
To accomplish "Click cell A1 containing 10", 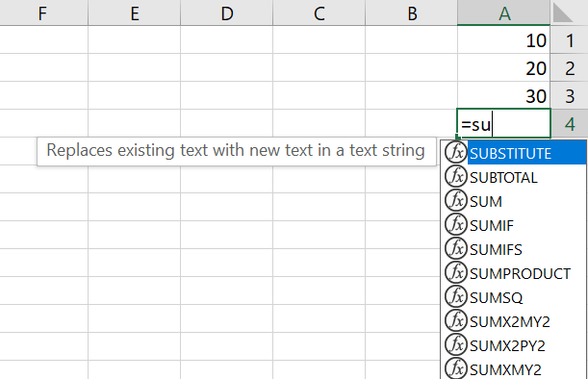I will [x=504, y=39].
